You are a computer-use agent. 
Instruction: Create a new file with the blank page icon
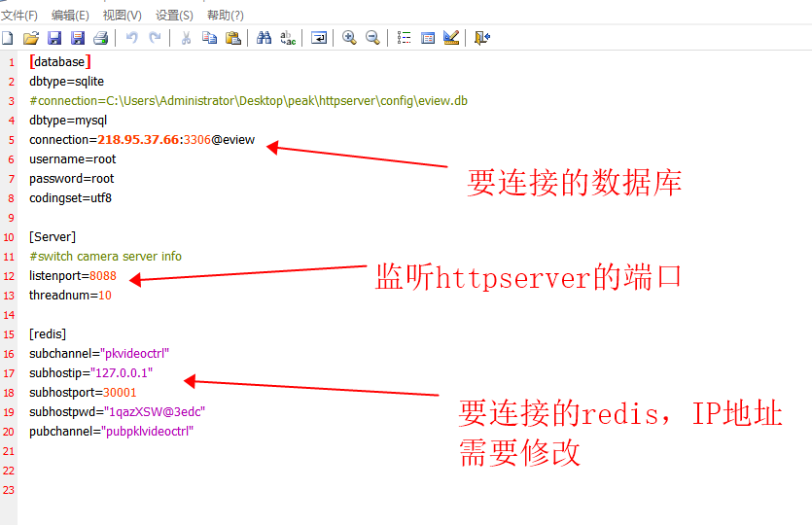click(x=7, y=38)
